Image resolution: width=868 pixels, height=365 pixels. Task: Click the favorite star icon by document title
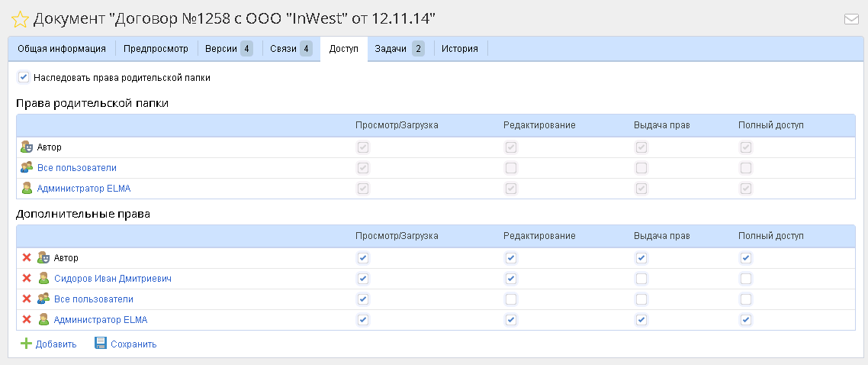(20, 18)
